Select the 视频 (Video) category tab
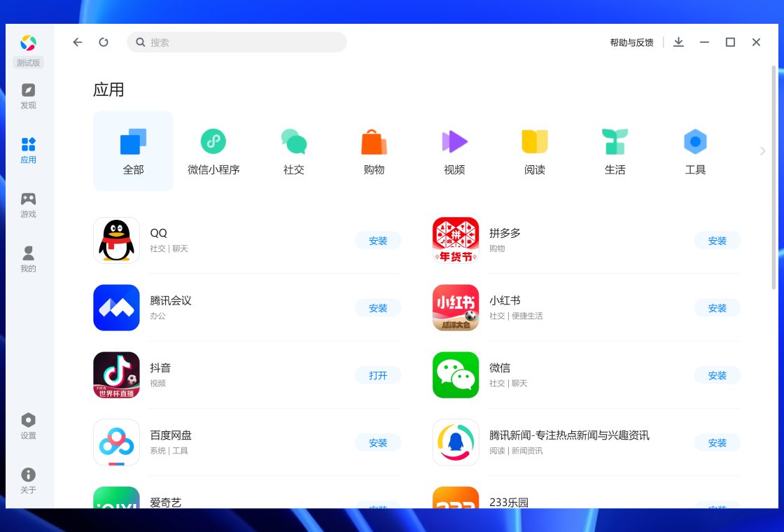Screen dimensions: 784x532 (x=454, y=150)
